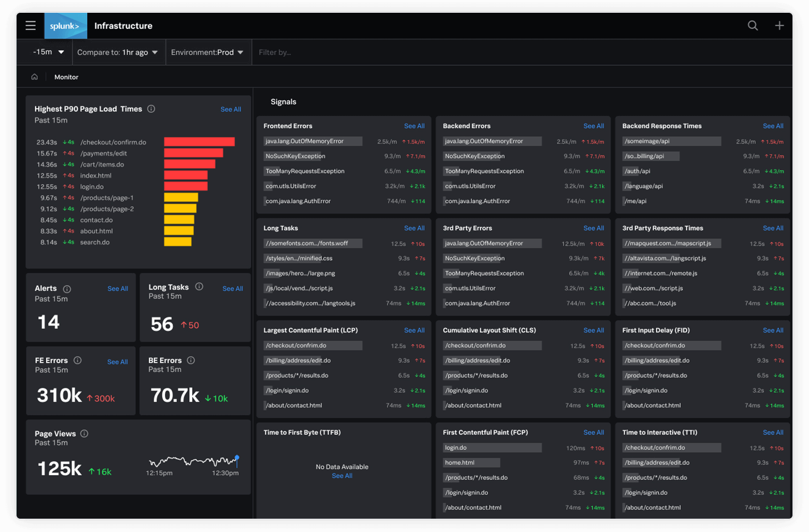809x532 pixels.
Task: Go to home via breadcrumb icon
Action: (35, 77)
